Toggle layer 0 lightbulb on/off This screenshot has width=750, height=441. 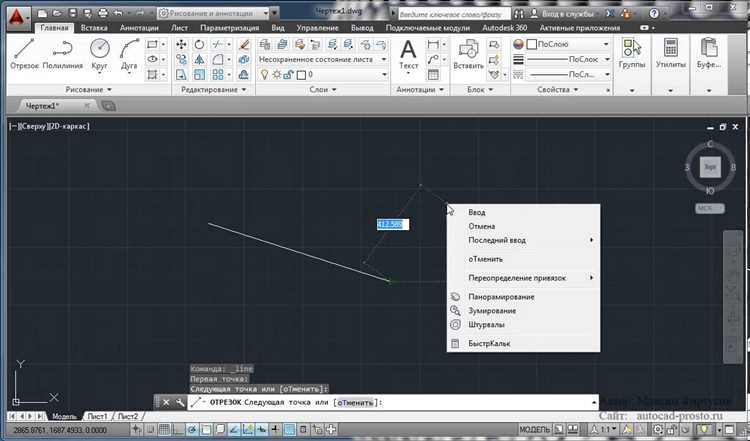[x=265, y=75]
